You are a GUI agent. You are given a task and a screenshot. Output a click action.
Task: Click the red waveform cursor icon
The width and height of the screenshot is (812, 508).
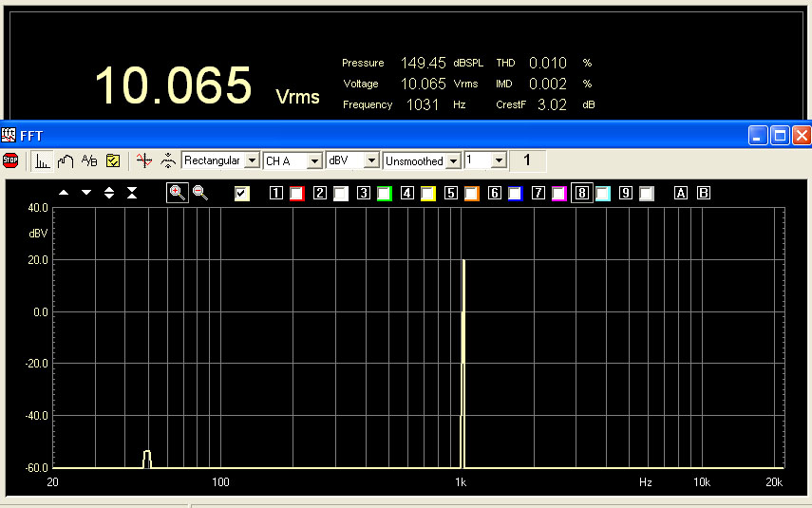pyautogui.click(x=143, y=160)
